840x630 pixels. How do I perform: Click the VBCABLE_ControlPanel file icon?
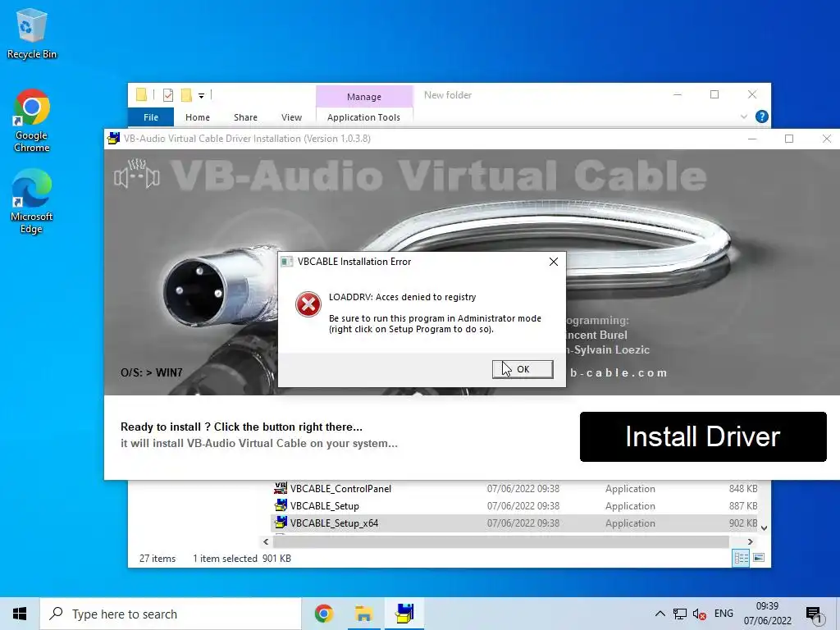pos(281,488)
